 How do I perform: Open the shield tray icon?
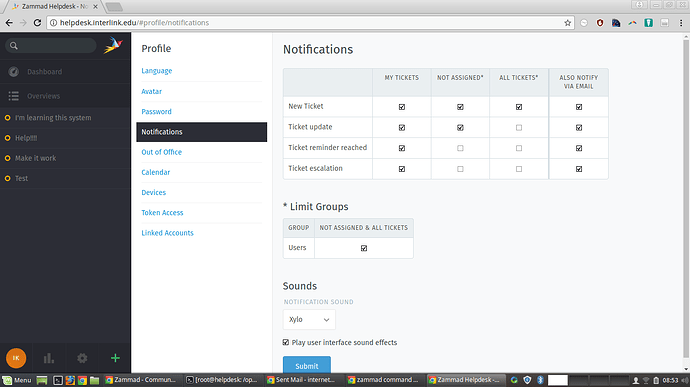[527, 380]
